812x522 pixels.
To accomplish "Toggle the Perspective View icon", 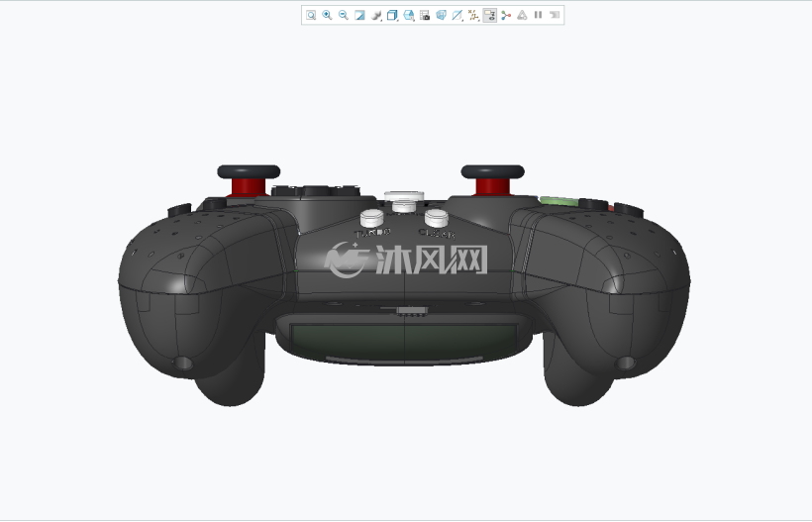I will [x=441, y=15].
